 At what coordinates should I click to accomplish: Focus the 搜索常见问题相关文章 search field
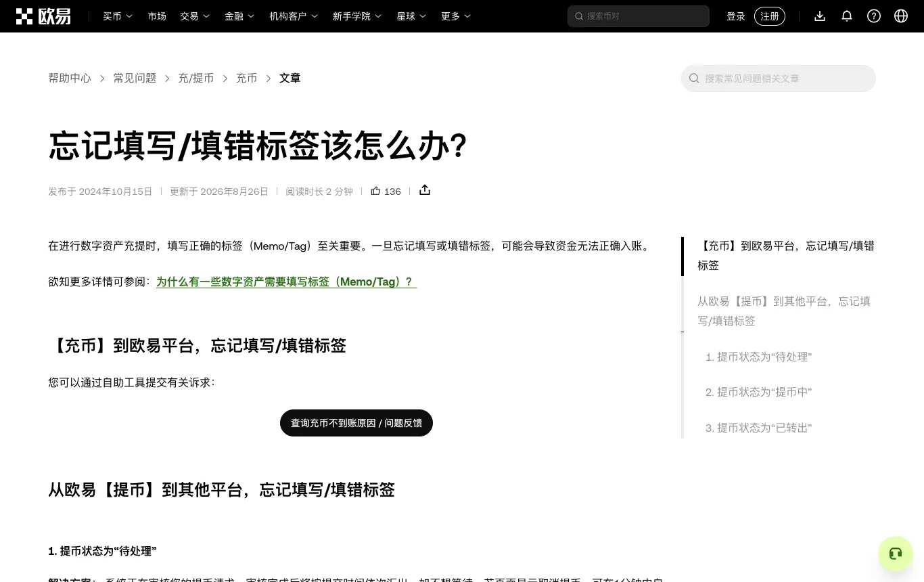779,79
